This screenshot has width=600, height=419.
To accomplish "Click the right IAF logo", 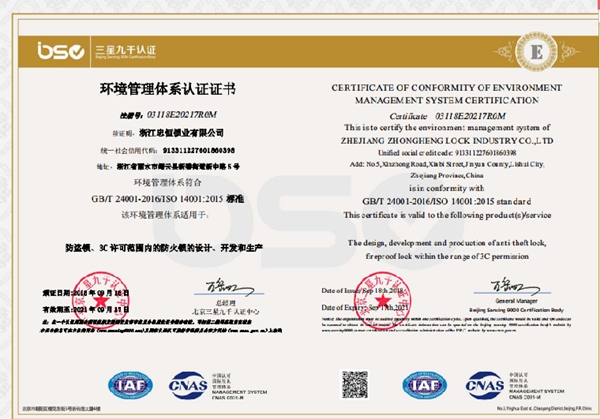I will point(424,385).
